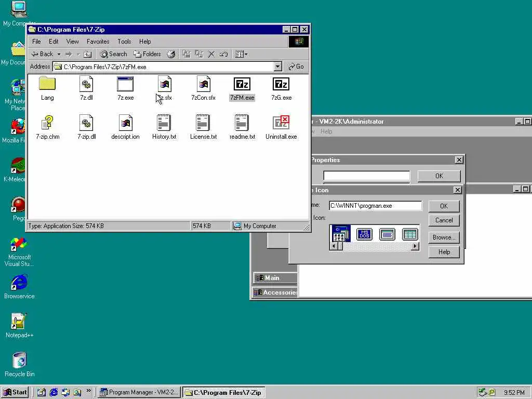
Task: Click the Delete toolbar icon
Action: [211, 54]
